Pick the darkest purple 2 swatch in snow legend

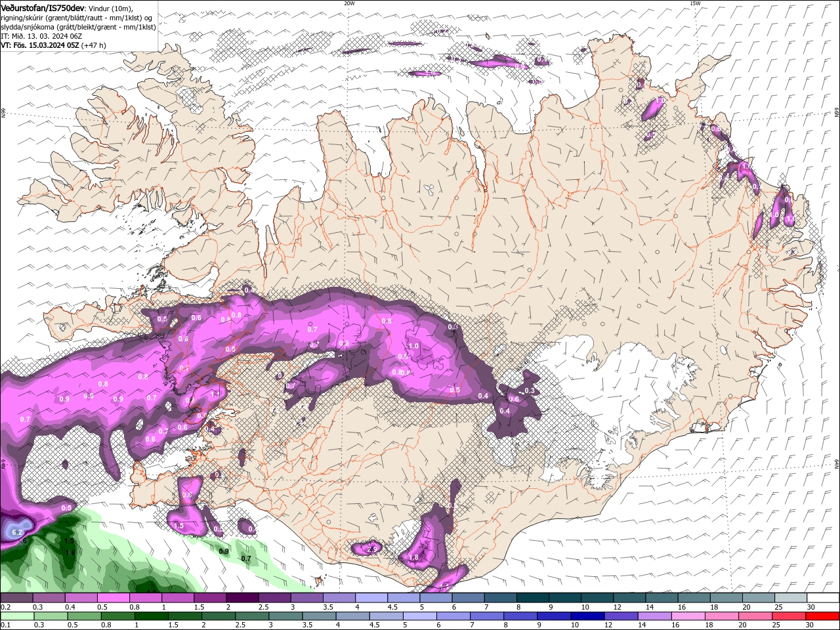coord(242,597)
